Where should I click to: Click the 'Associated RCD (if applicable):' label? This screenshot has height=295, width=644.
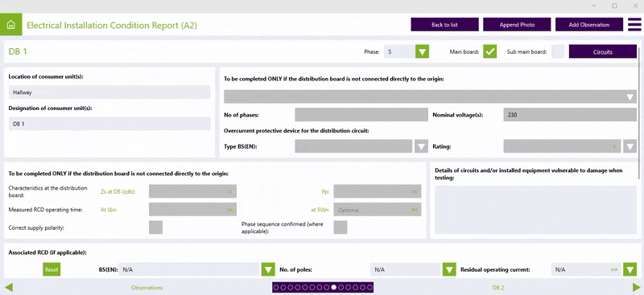coord(47,252)
